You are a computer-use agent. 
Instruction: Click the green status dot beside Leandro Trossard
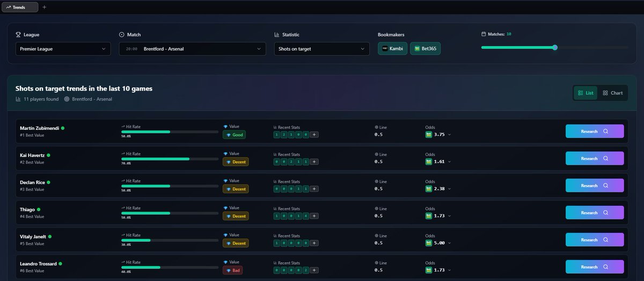[x=61, y=264]
